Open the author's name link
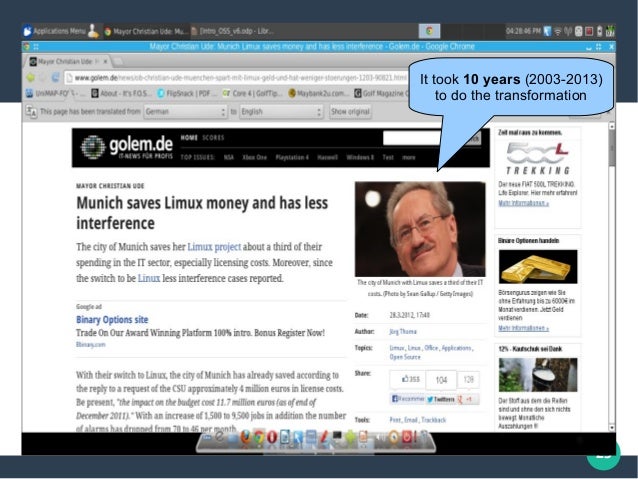 (403, 331)
